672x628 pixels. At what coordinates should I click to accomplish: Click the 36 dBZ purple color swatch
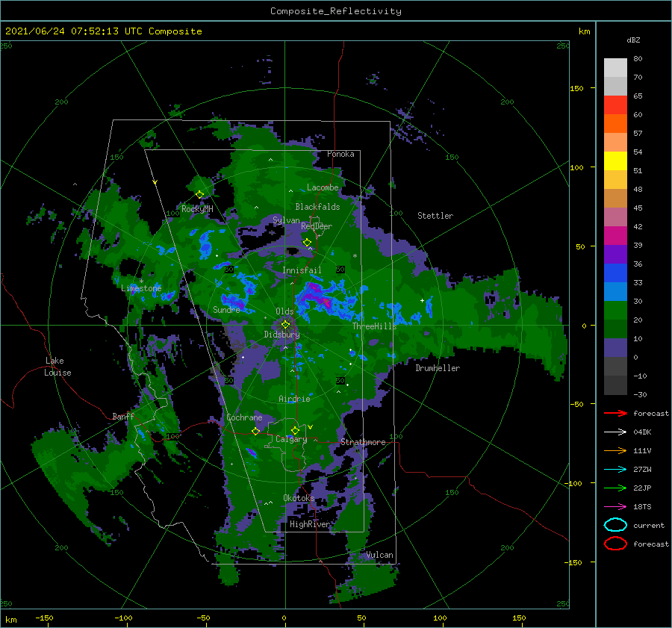(615, 254)
